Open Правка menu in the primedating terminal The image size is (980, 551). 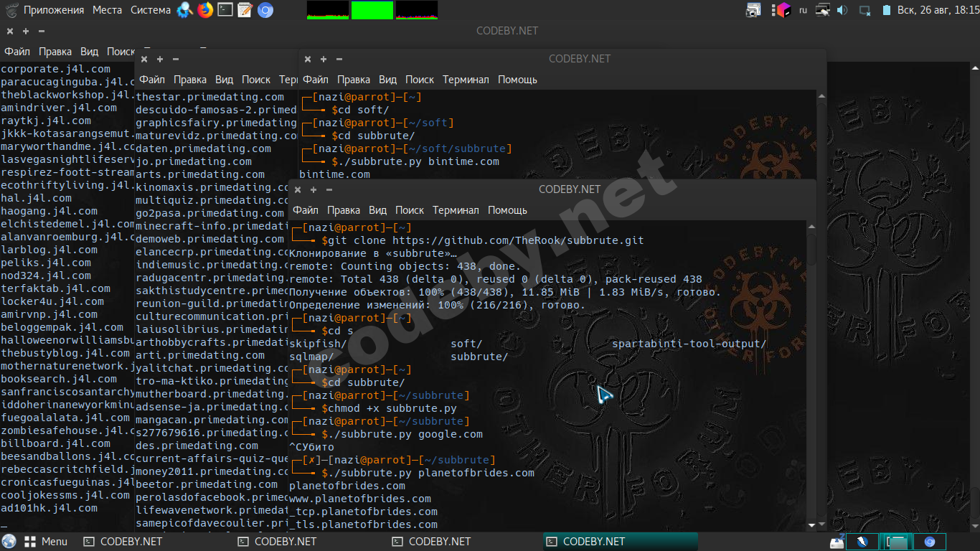[x=190, y=80]
